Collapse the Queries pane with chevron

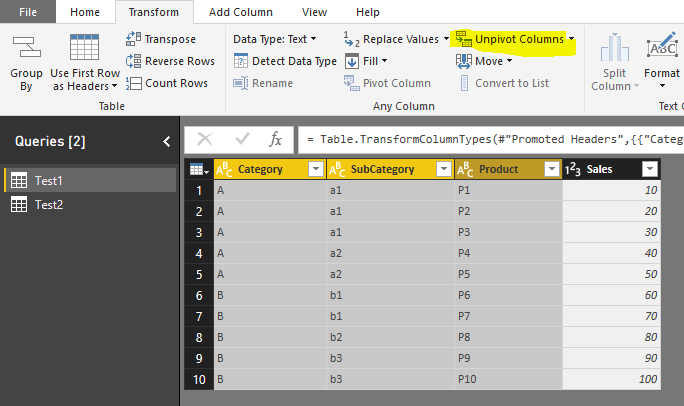[x=167, y=141]
